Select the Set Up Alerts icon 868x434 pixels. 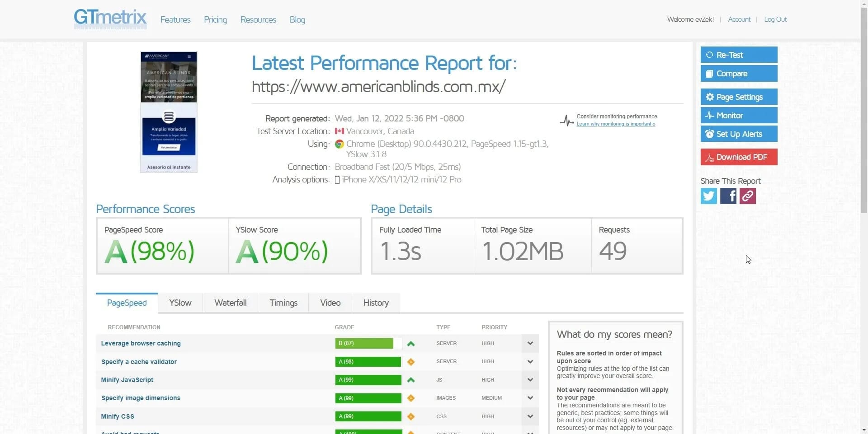(x=709, y=134)
